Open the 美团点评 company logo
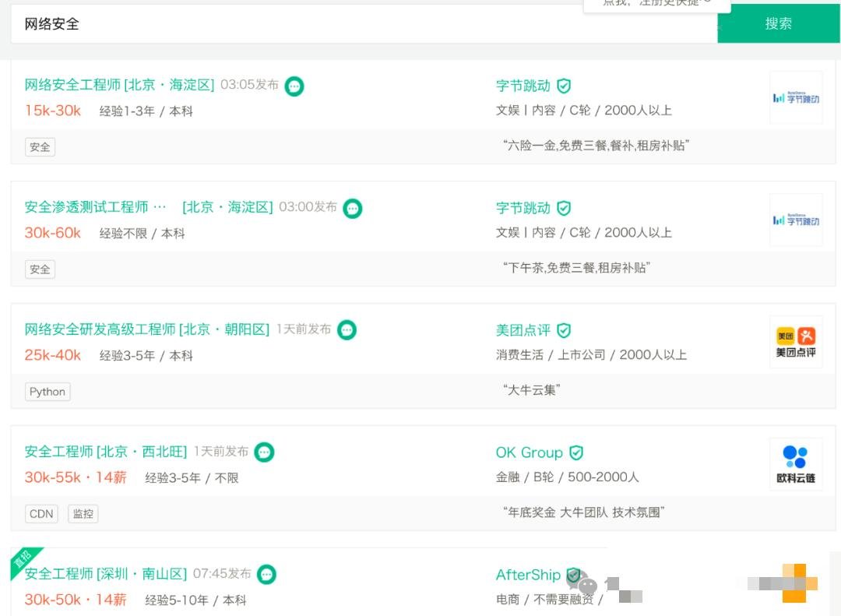This screenshot has width=841, height=616. coord(796,343)
